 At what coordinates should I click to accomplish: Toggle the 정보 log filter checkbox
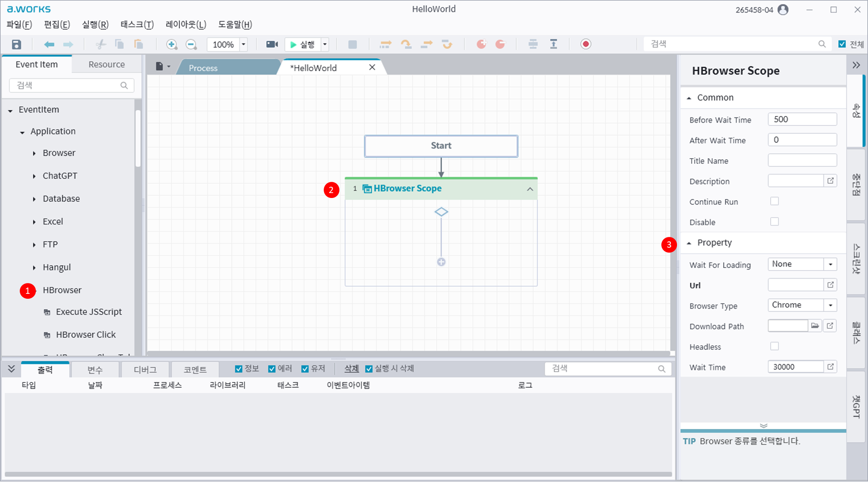pos(239,369)
